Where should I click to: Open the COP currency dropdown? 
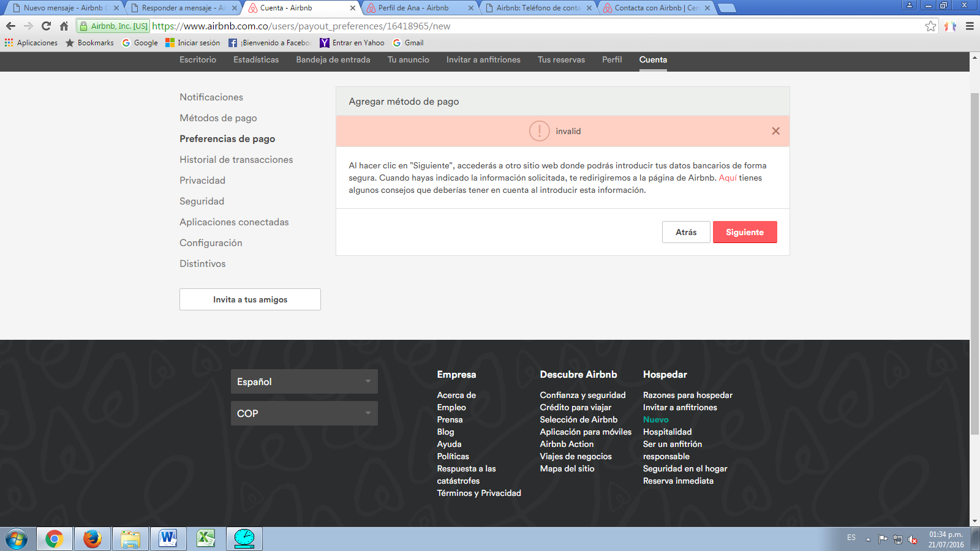pos(304,413)
